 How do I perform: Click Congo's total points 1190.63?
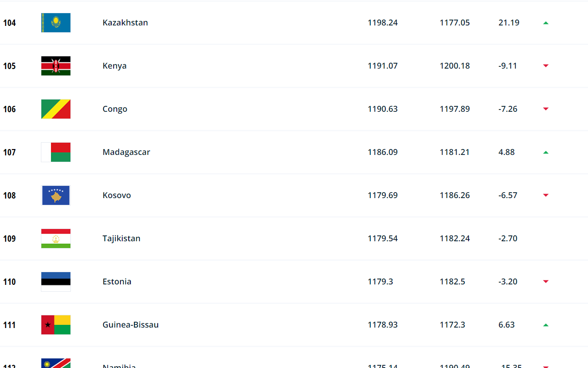(x=383, y=109)
